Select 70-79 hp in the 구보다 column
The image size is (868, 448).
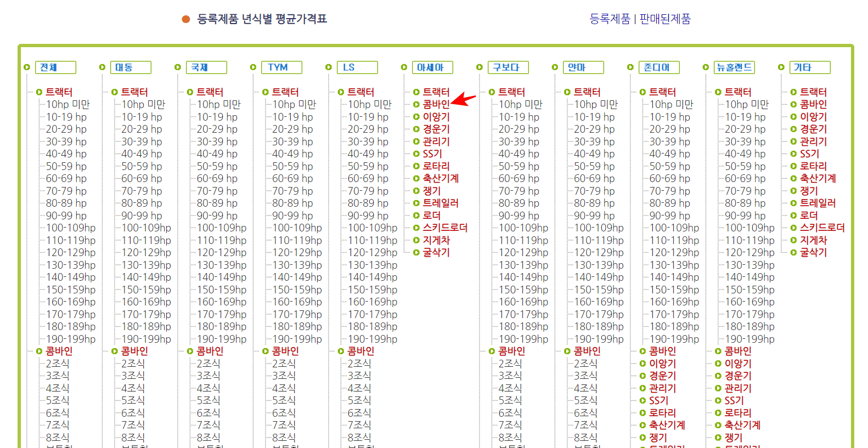coord(519,191)
